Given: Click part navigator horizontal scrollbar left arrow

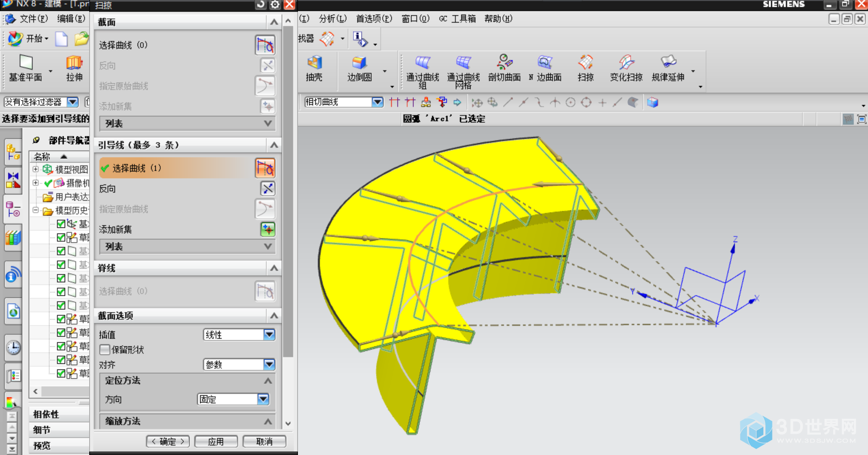Looking at the screenshot, I should [x=36, y=391].
